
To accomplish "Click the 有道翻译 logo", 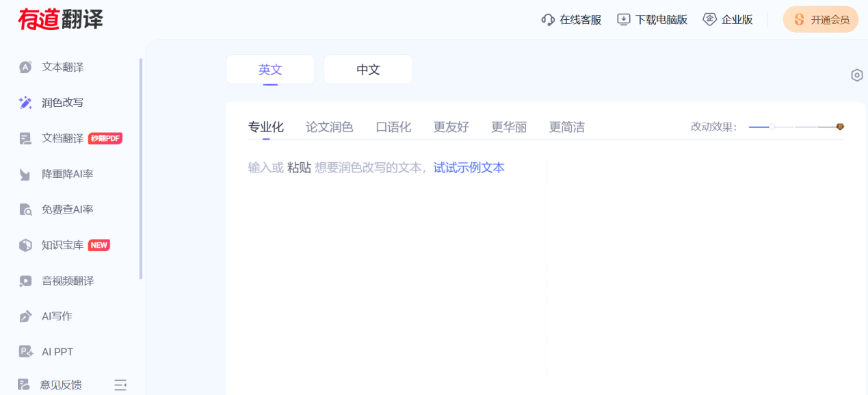I will (60, 19).
